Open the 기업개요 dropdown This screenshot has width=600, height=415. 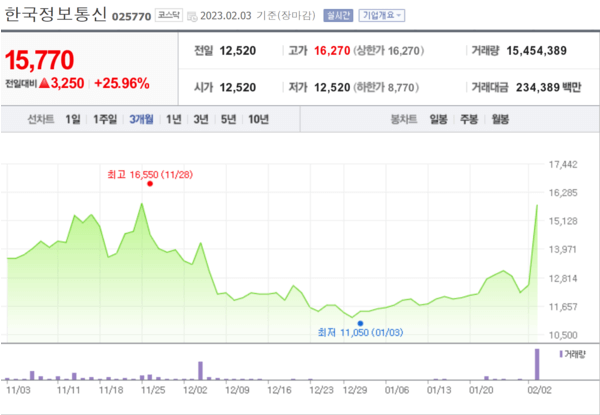382,16
